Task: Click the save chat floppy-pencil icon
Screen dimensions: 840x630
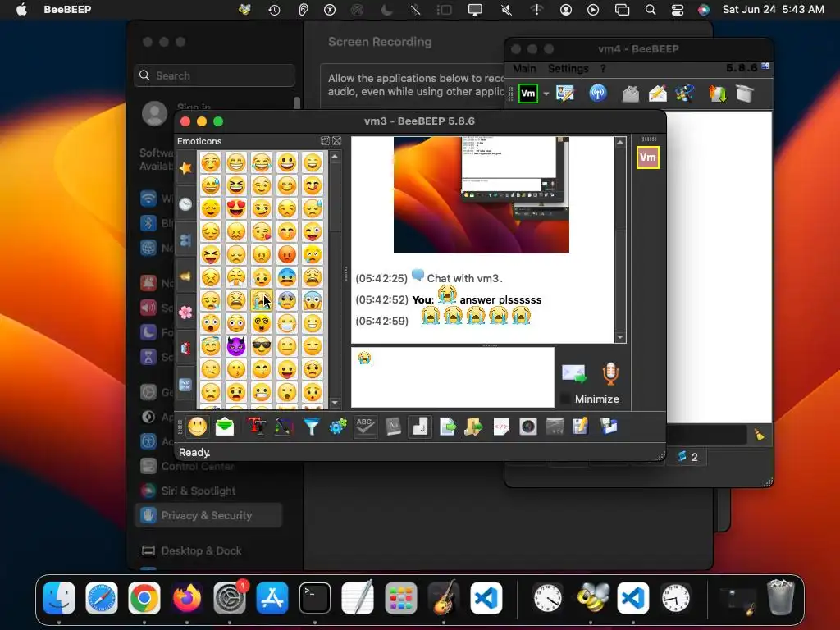Action: (x=581, y=427)
